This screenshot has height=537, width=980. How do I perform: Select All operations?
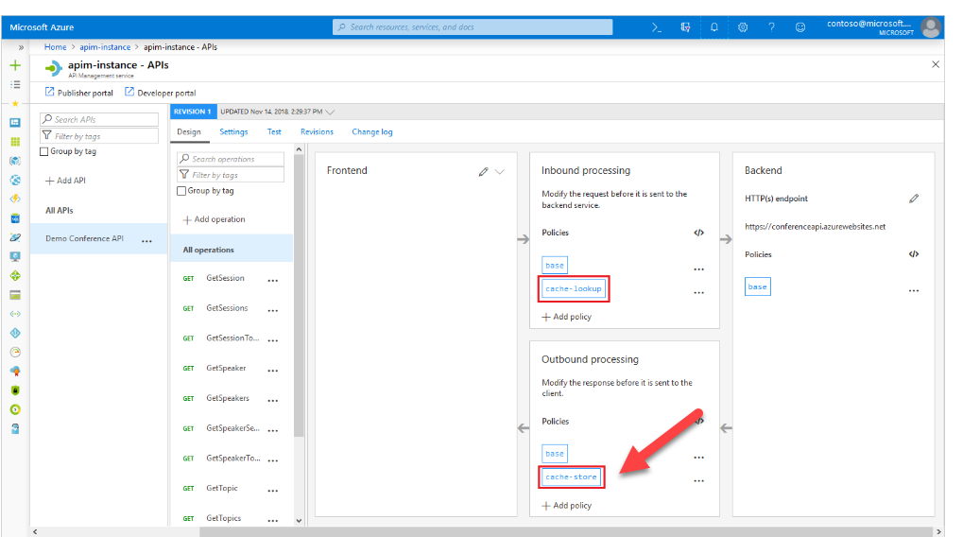232,250
